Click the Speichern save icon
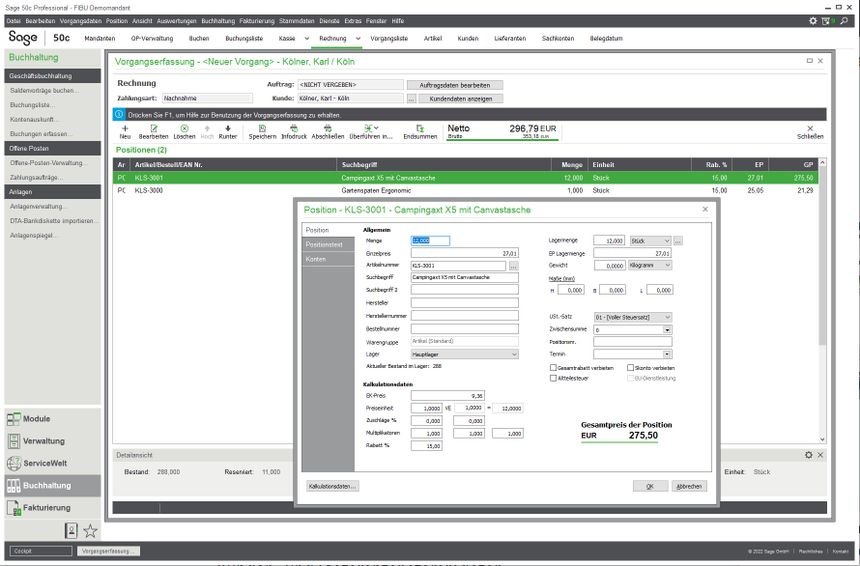Viewport: 860px width, 566px height. click(262, 129)
